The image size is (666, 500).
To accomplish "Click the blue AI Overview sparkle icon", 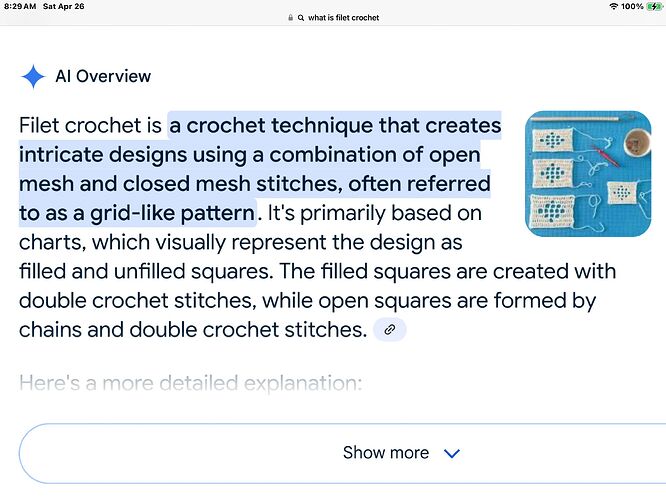I will click(x=33, y=77).
